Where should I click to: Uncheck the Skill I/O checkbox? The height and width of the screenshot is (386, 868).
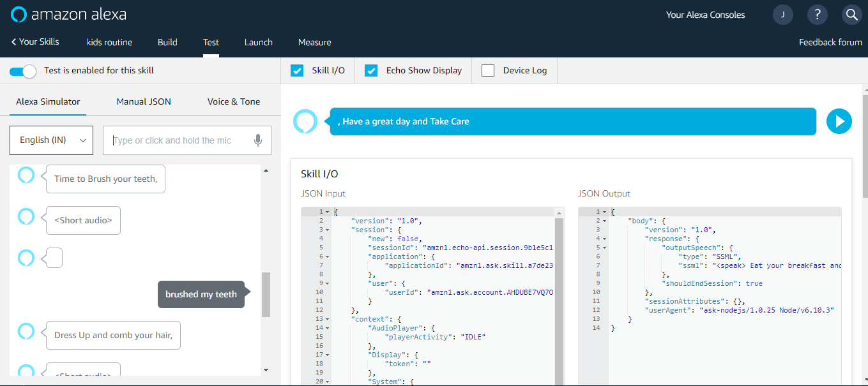click(297, 70)
